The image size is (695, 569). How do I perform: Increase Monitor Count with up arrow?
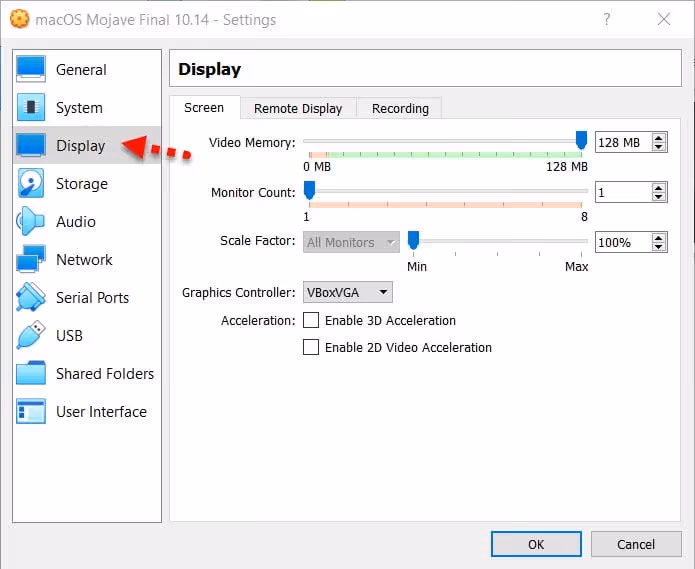click(659, 188)
